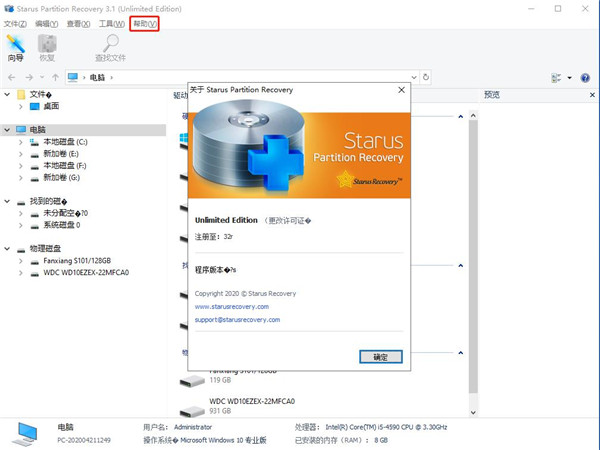Select Fanxiang S101/128GB tree item
600x450 pixels.
77,261
